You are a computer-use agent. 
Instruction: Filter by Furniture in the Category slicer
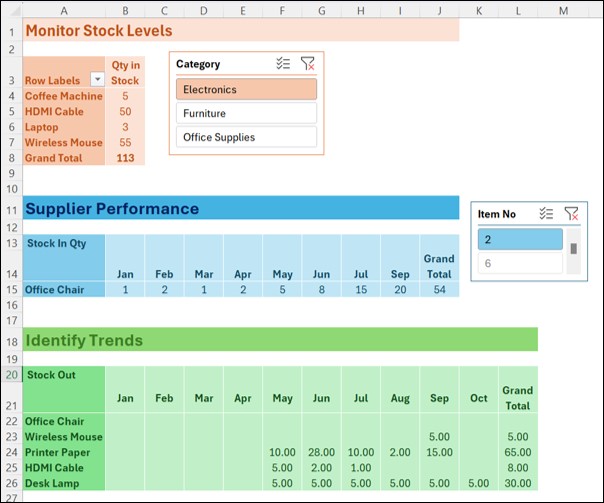pyautogui.click(x=246, y=113)
